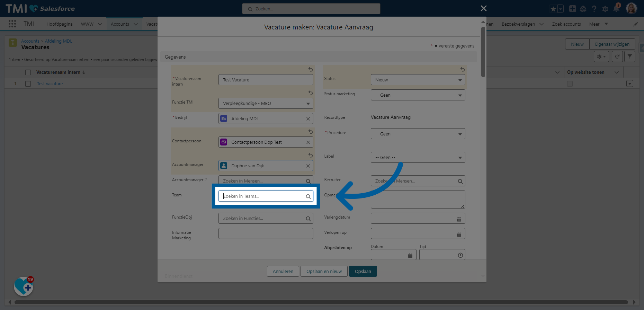Follow the Afdeling MDL breadcrumb link
Screen dimensions: 644x310
pyautogui.click(x=59, y=41)
